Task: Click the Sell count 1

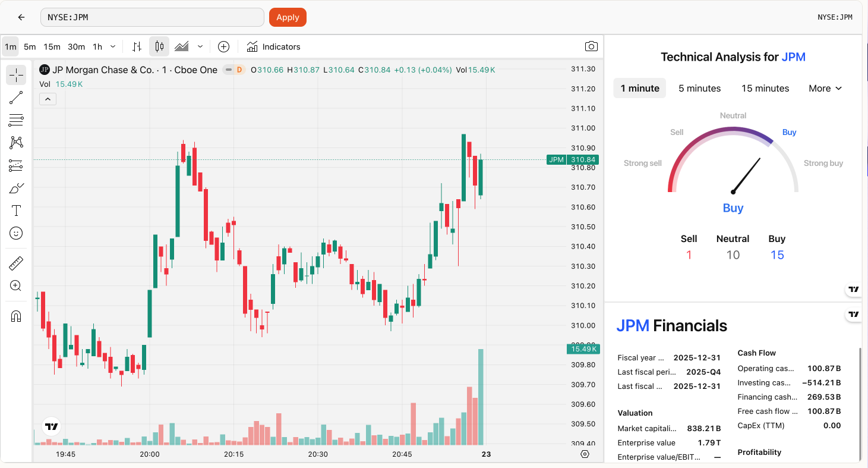Action: click(x=689, y=255)
